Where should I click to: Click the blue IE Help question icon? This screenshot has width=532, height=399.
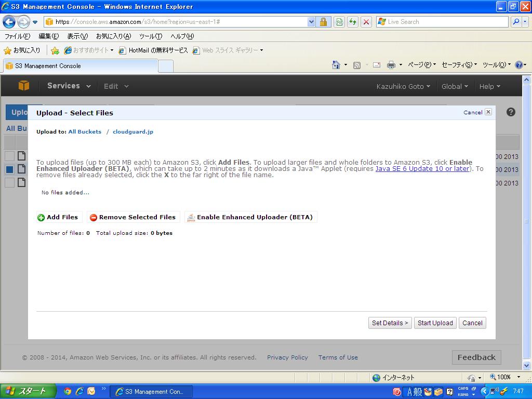(x=519, y=65)
